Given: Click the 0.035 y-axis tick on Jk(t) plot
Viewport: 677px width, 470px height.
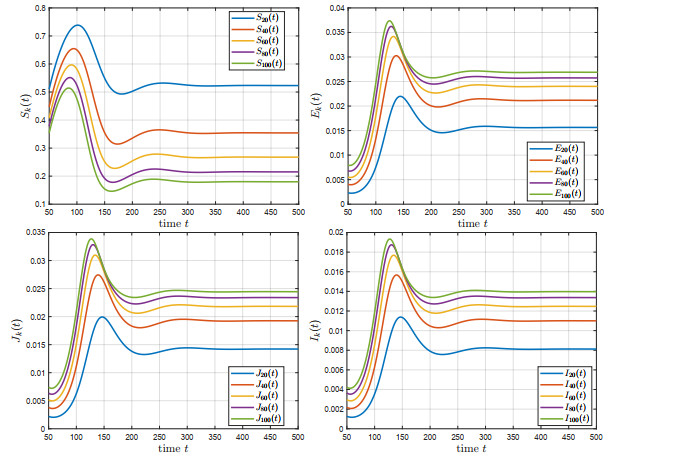Looking at the screenshot, I should pyautogui.click(x=34, y=233).
